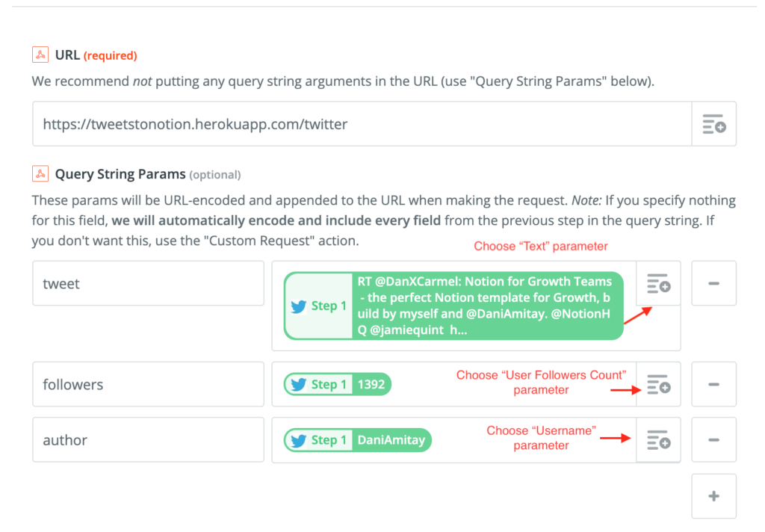The height and width of the screenshot is (532, 765).
Task: Remove the author query param row
Action: [x=713, y=440]
